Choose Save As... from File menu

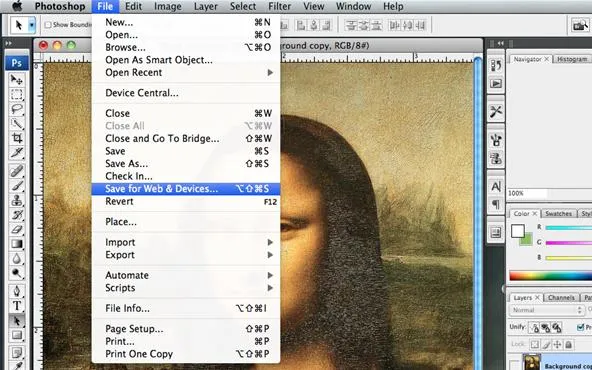pos(186,164)
